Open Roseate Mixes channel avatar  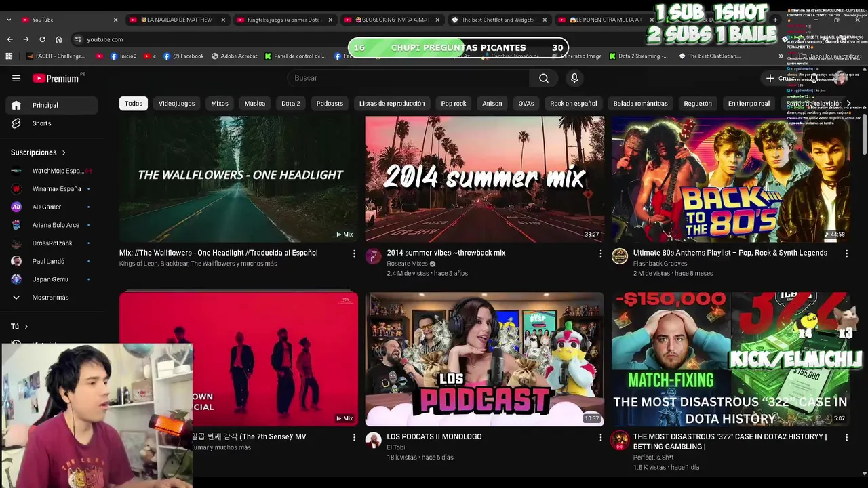click(373, 256)
